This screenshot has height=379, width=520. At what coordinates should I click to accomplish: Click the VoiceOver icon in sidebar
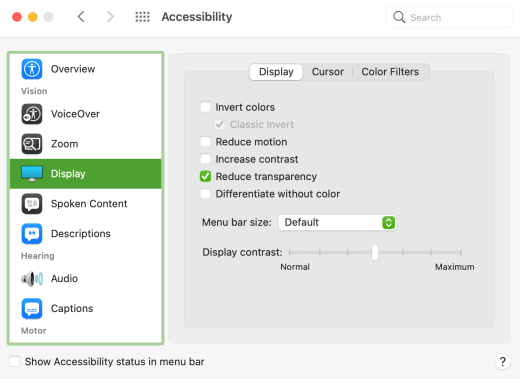32,114
